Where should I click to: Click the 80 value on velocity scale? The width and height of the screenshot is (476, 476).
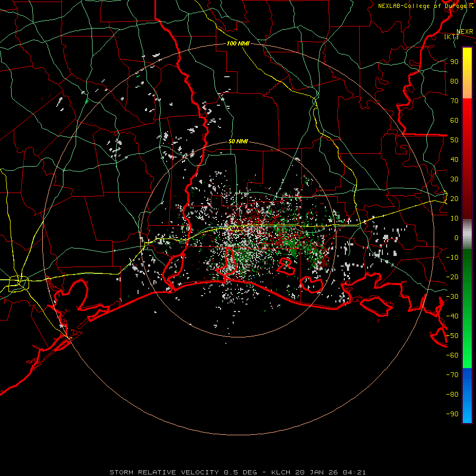tap(454, 81)
